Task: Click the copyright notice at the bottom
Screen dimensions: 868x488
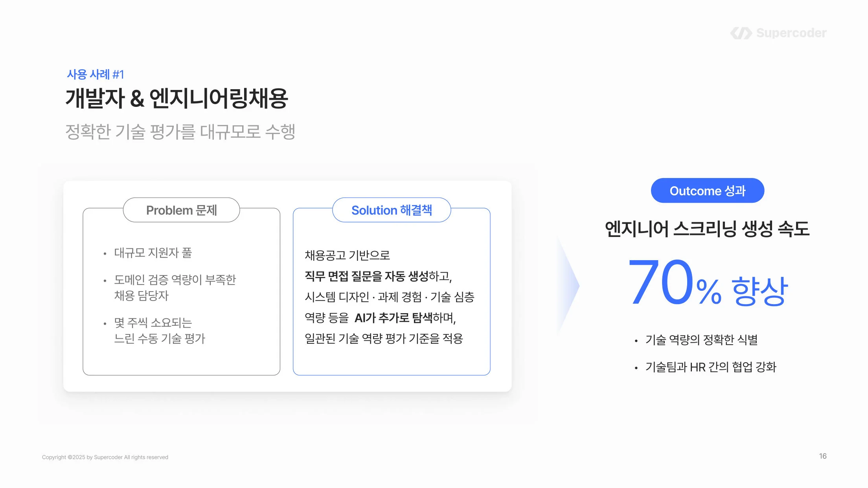Action: tap(105, 457)
